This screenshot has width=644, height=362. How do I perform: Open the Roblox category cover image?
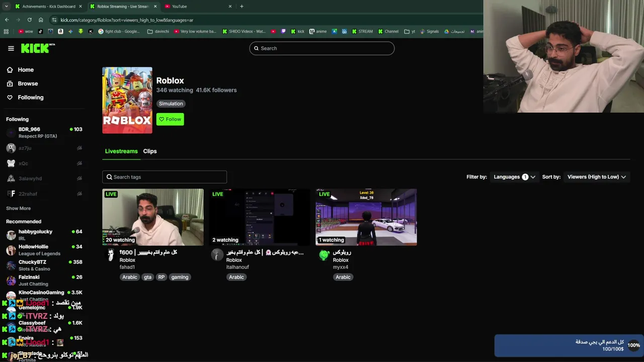pos(127,101)
